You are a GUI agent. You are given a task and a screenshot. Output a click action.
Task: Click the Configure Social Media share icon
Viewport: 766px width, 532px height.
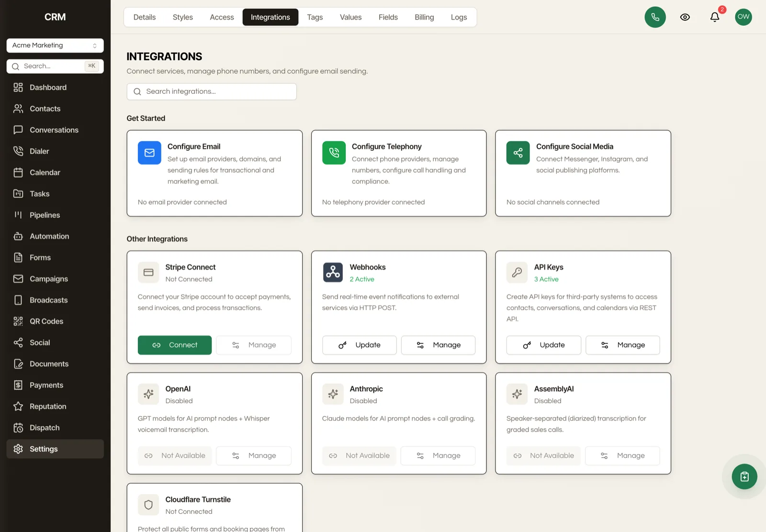tap(518, 153)
